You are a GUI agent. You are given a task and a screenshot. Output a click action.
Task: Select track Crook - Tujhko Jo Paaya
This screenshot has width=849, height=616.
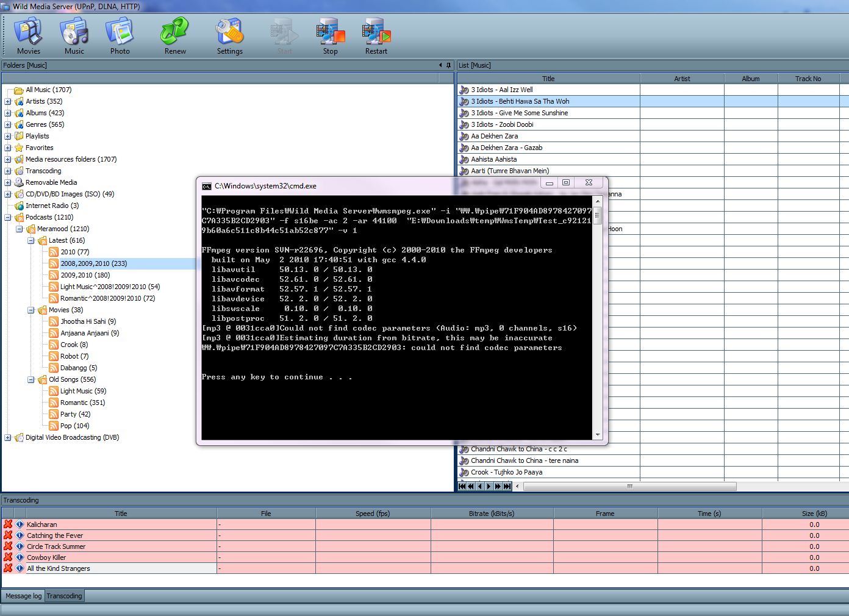(x=506, y=472)
